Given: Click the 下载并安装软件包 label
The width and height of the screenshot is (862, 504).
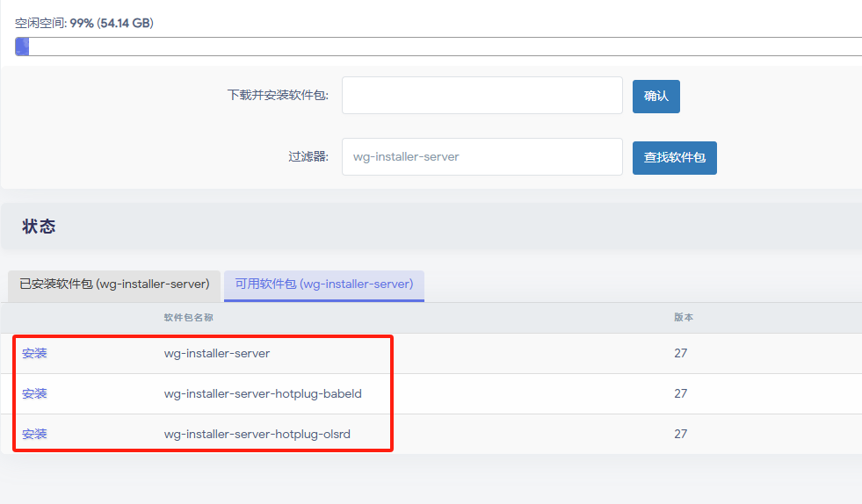Looking at the screenshot, I should pyautogui.click(x=278, y=95).
